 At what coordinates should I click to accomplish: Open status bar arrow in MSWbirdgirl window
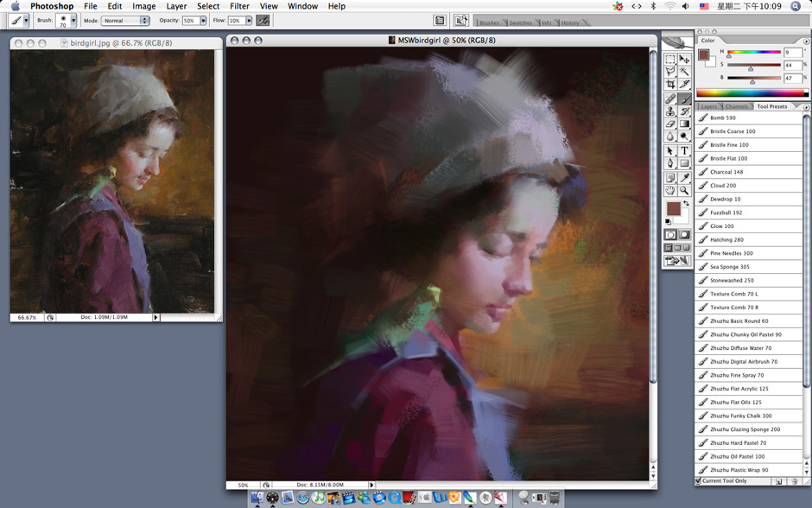tap(371, 485)
